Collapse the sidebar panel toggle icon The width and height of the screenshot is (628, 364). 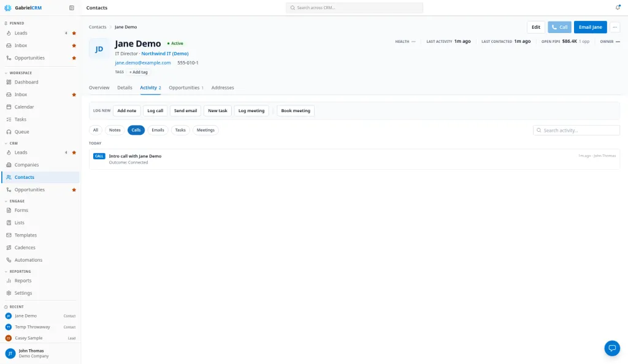[x=72, y=7]
